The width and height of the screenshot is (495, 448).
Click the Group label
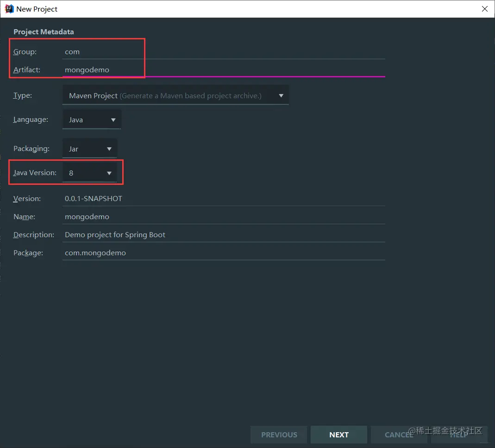point(25,52)
